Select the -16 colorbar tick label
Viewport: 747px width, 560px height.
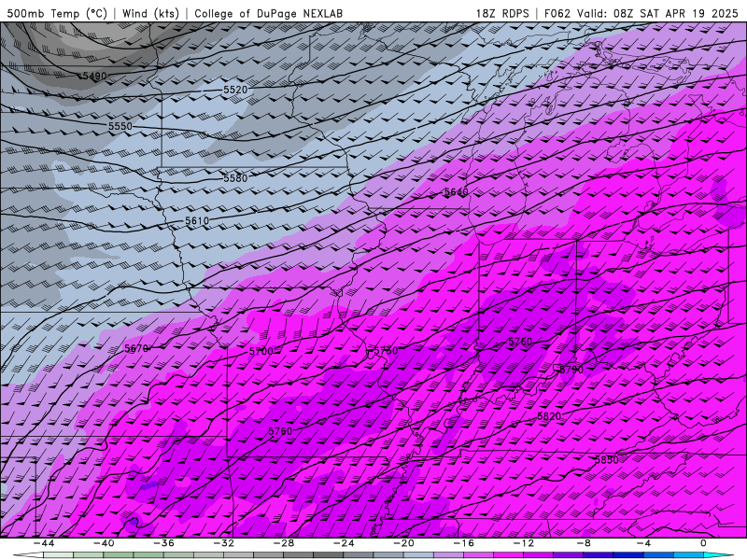click(464, 543)
